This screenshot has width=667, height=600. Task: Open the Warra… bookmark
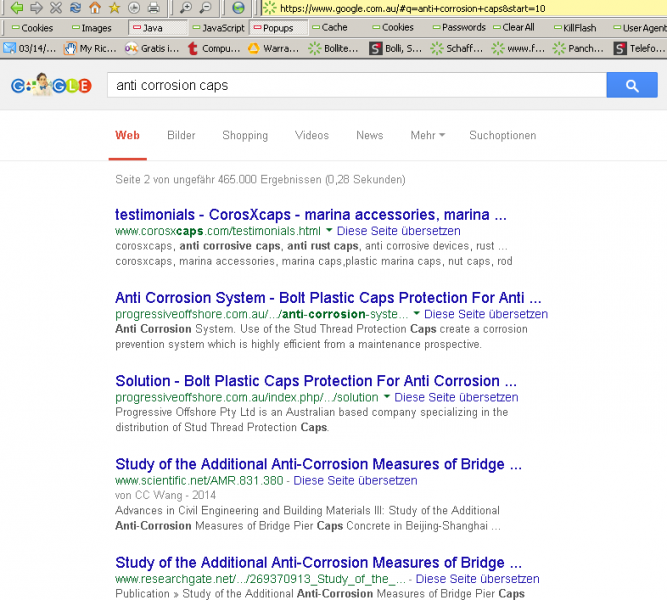(274, 49)
